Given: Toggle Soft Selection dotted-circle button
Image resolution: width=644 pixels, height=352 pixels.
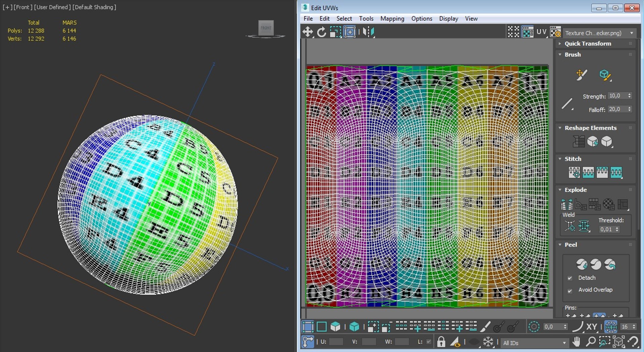Looking at the screenshot, I should (534, 326).
